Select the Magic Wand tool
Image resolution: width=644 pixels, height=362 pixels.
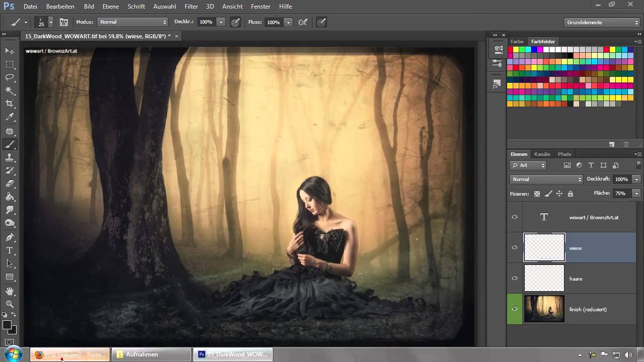(x=10, y=90)
